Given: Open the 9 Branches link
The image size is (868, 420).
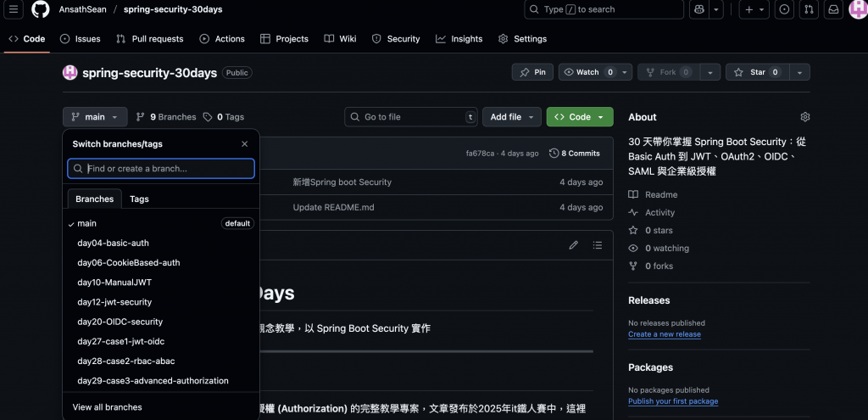Looking at the screenshot, I should coord(166,117).
